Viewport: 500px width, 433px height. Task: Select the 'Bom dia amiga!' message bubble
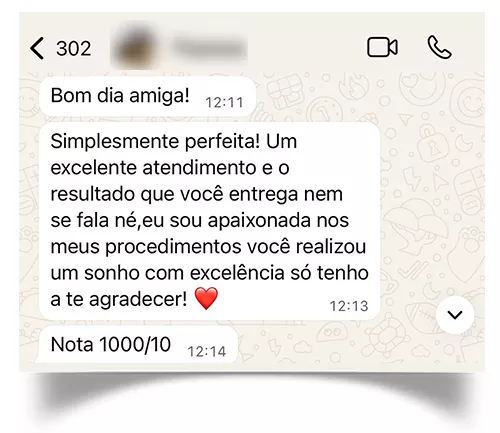coord(147,96)
